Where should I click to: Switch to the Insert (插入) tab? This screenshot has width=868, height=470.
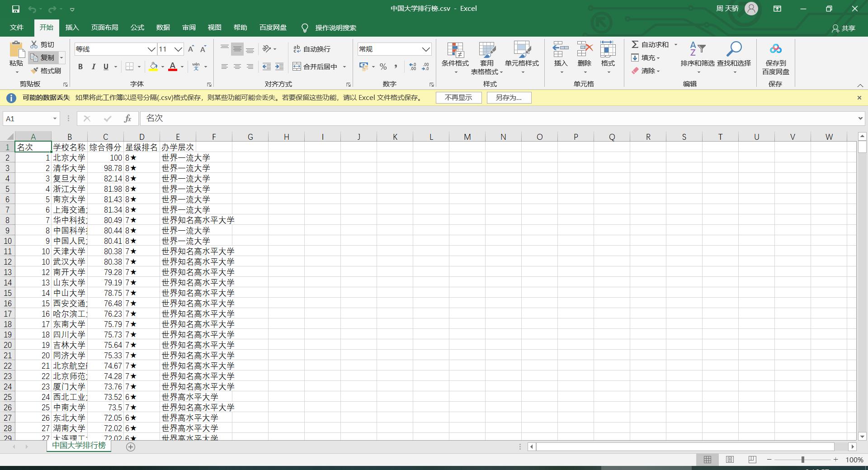pyautogui.click(x=72, y=28)
